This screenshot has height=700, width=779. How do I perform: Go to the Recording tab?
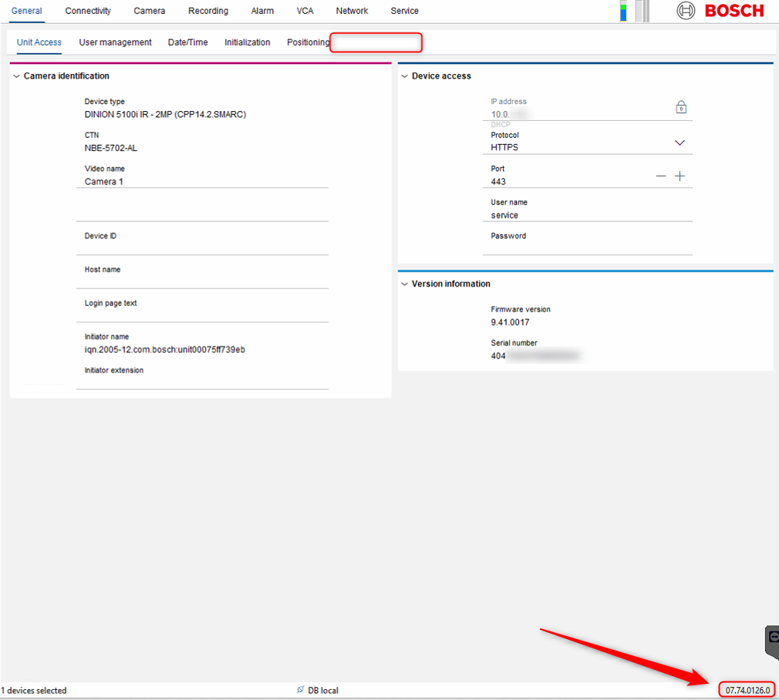[208, 11]
